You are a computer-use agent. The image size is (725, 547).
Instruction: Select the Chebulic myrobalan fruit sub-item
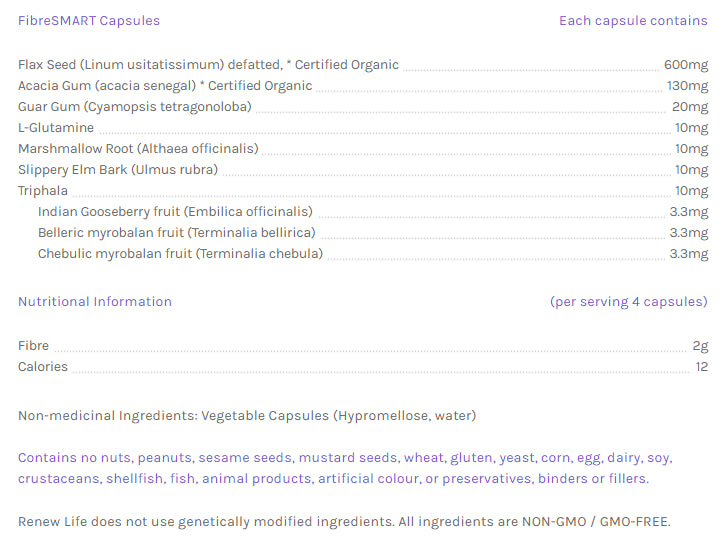pos(180,254)
